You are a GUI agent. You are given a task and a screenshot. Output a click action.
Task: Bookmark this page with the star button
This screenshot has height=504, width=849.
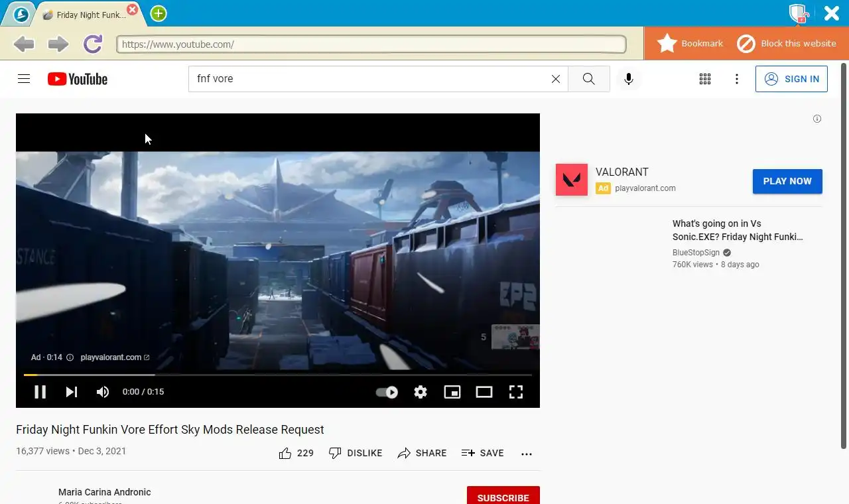[x=690, y=44]
